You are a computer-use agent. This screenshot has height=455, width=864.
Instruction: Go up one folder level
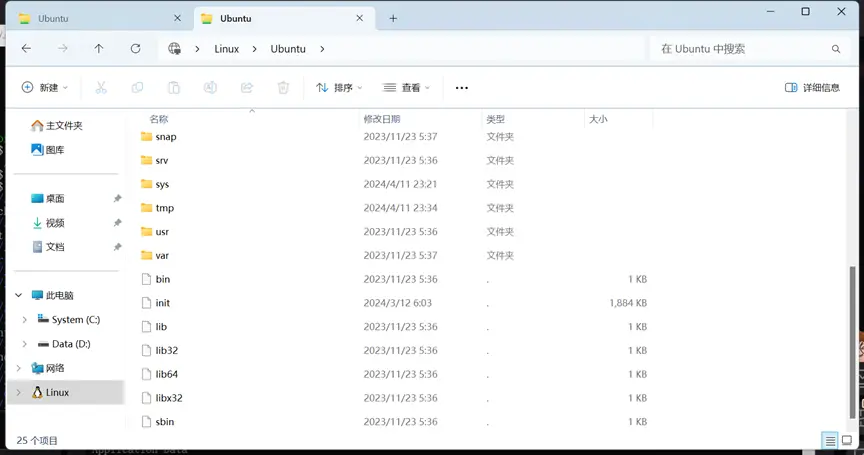tap(99, 48)
